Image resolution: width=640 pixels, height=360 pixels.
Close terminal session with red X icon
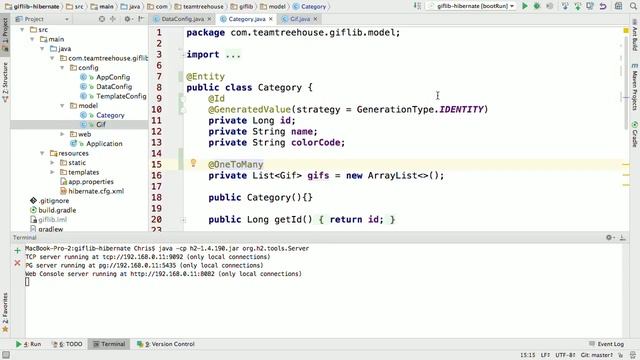point(17,263)
